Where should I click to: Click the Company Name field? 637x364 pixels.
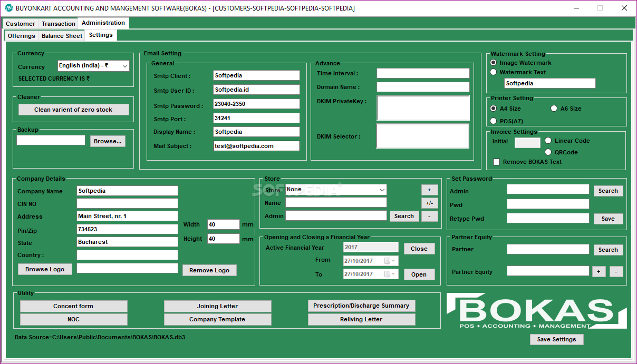pyautogui.click(x=127, y=191)
